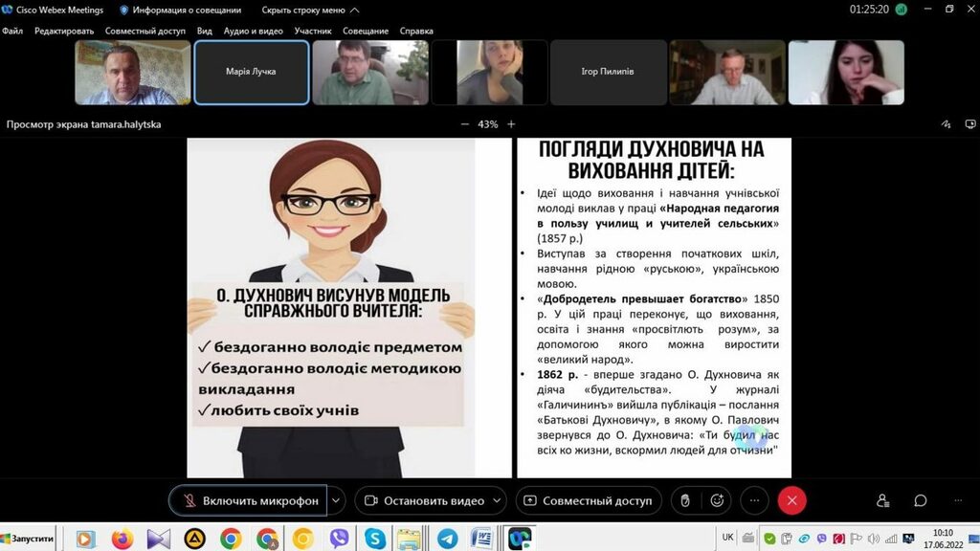980x551 pixels.
Task: Open More options in meeting controls
Action: pos(754,500)
